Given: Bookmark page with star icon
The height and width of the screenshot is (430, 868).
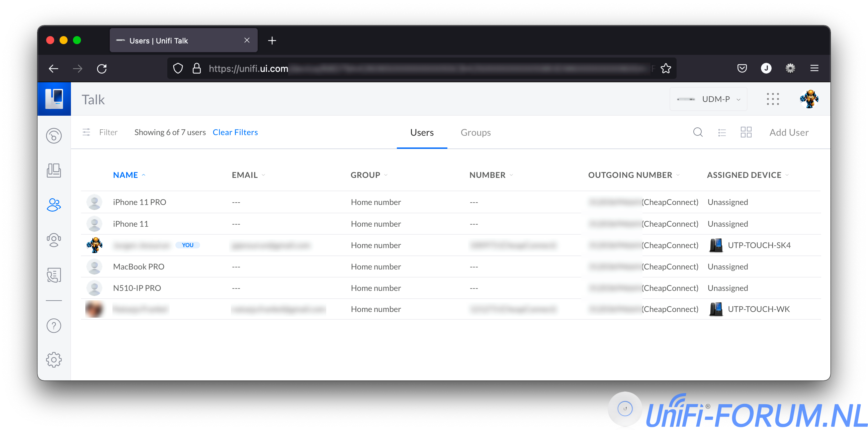Looking at the screenshot, I should pyautogui.click(x=666, y=69).
